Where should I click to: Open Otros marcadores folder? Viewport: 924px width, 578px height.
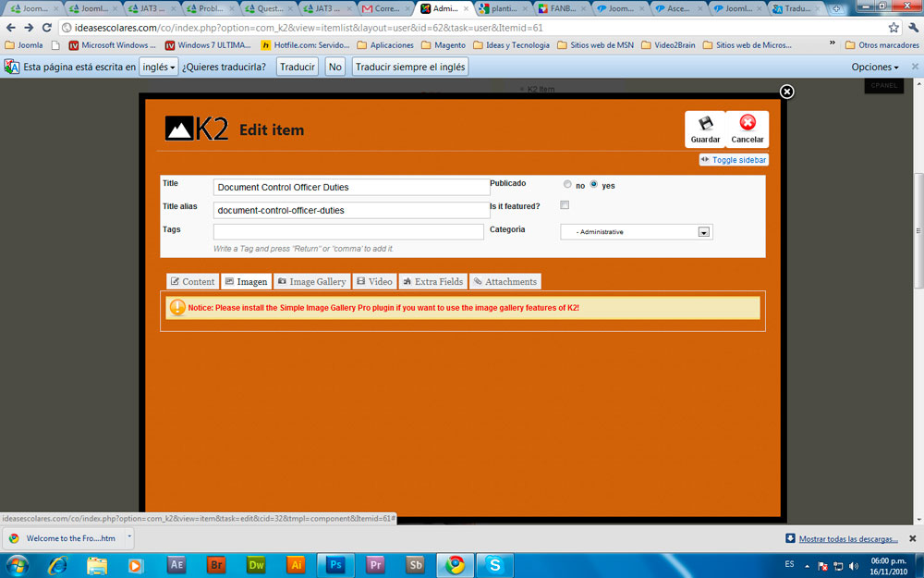coord(882,44)
